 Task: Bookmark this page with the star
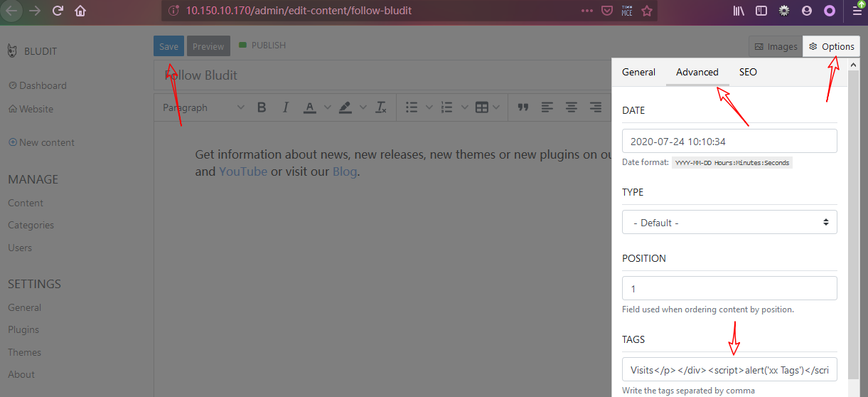point(647,11)
